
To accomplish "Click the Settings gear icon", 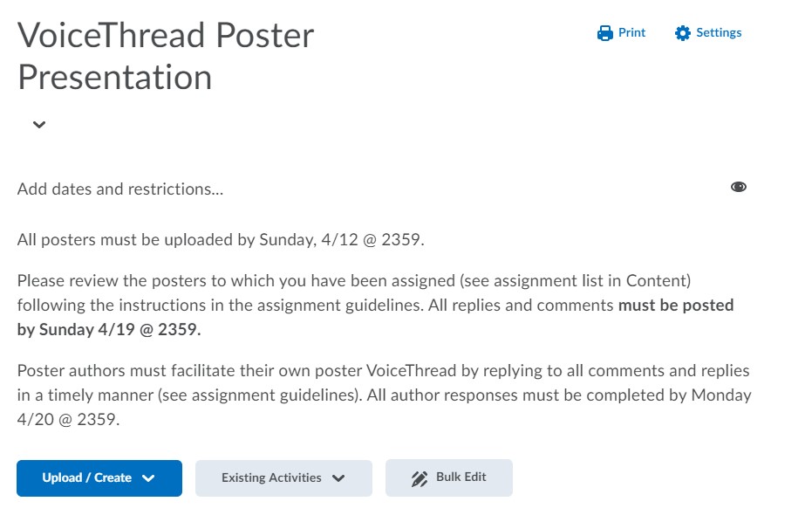I will [x=683, y=32].
